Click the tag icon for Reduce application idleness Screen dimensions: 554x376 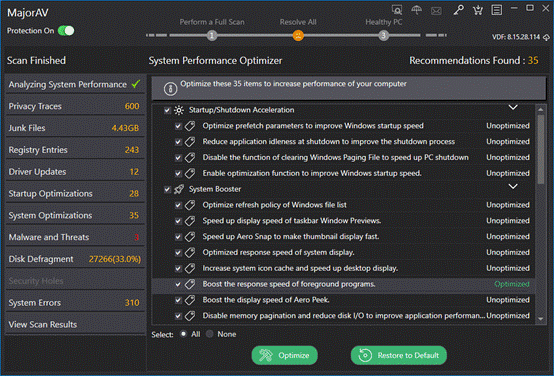[190, 142]
